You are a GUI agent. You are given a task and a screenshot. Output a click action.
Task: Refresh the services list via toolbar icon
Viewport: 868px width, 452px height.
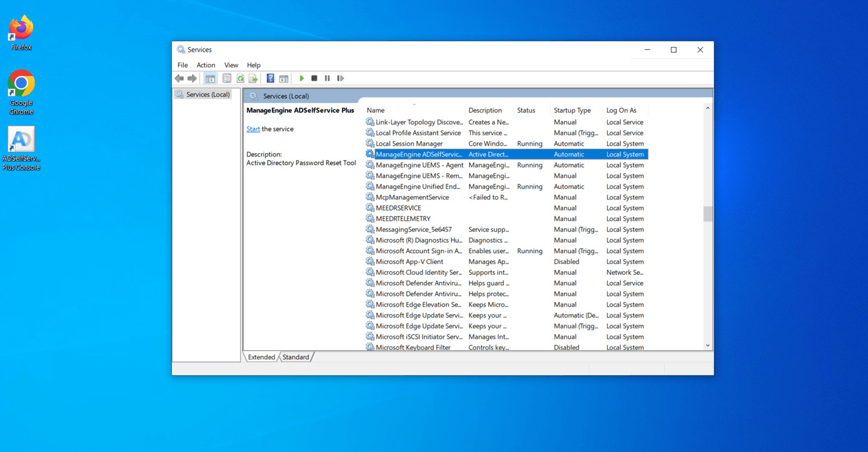coord(240,78)
